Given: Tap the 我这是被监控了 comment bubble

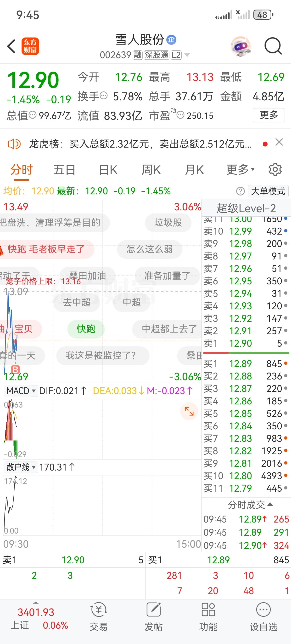Looking at the screenshot, I should 103,356.
